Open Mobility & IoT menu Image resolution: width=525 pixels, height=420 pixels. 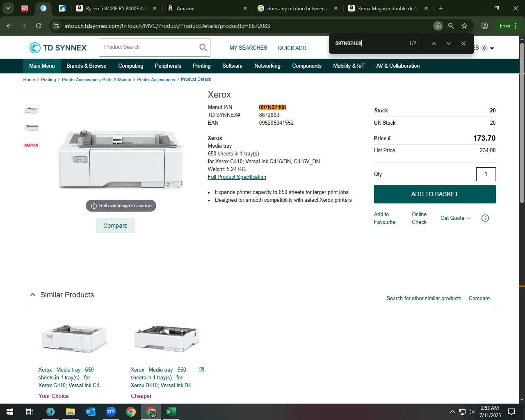coord(349,66)
